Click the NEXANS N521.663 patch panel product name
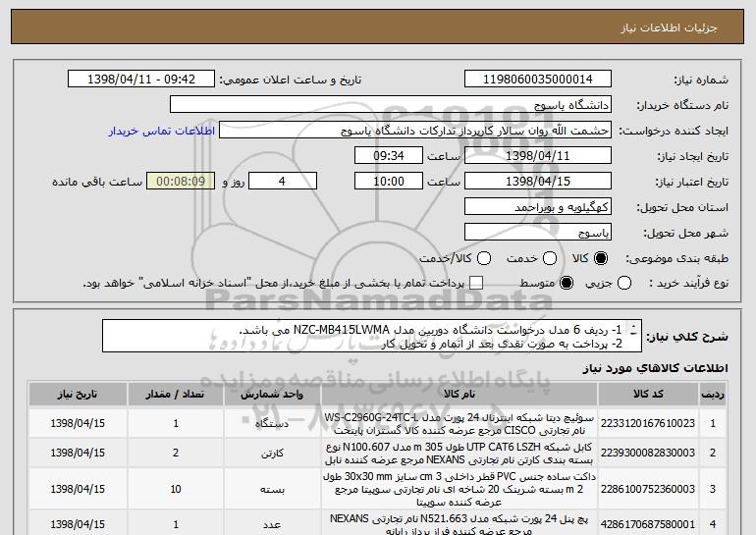756x535 pixels. pyautogui.click(x=459, y=524)
